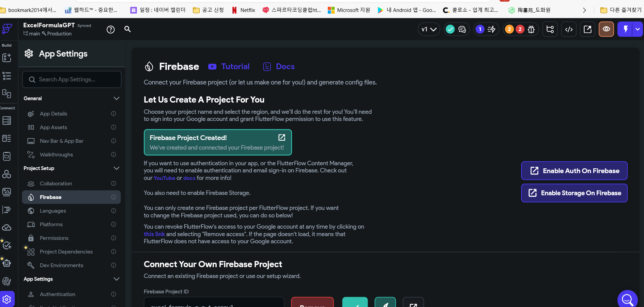Screen dimensions: 644x307
Task: Open the help question mark icon
Action: (x=110, y=30)
